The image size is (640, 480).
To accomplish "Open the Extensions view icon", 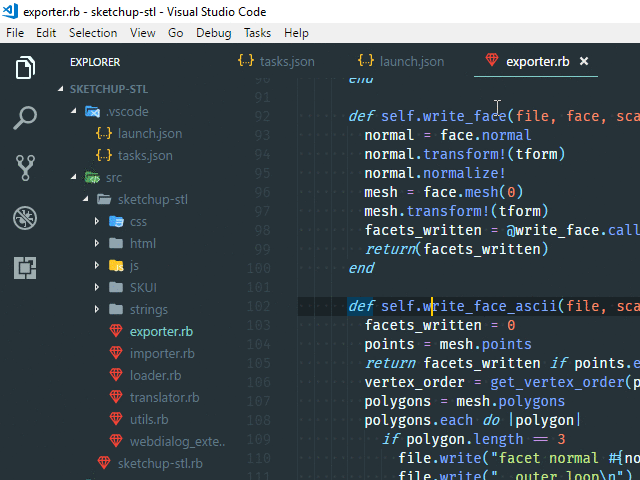I will tap(25, 267).
